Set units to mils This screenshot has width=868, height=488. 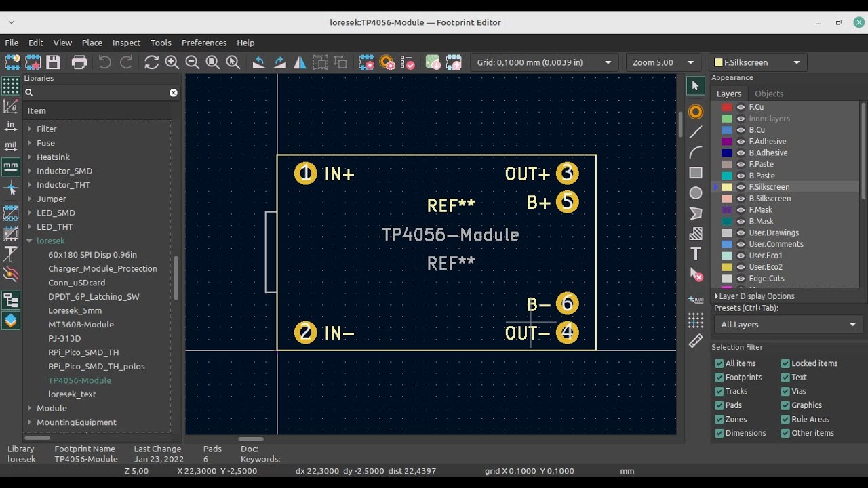[11, 146]
